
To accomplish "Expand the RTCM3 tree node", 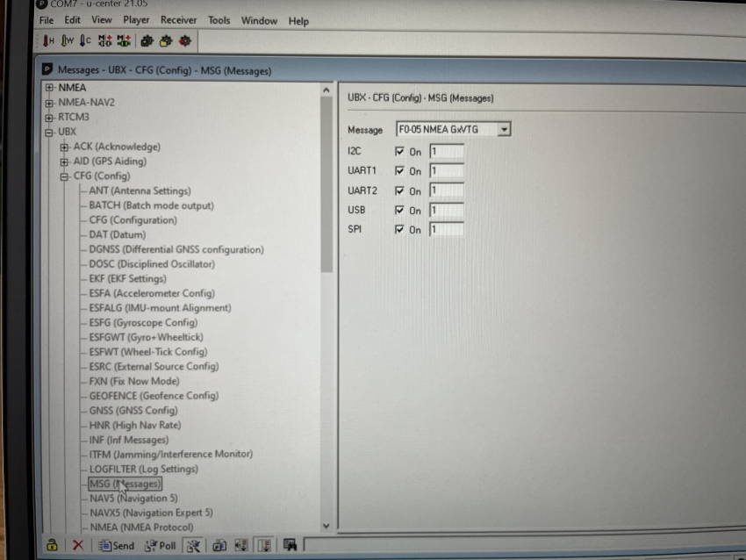I will pos(49,117).
